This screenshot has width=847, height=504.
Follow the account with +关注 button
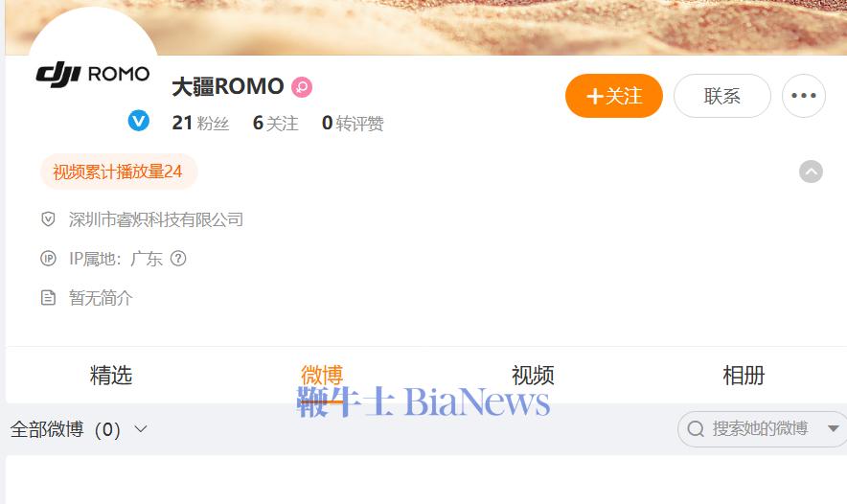(x=613, y=96)
